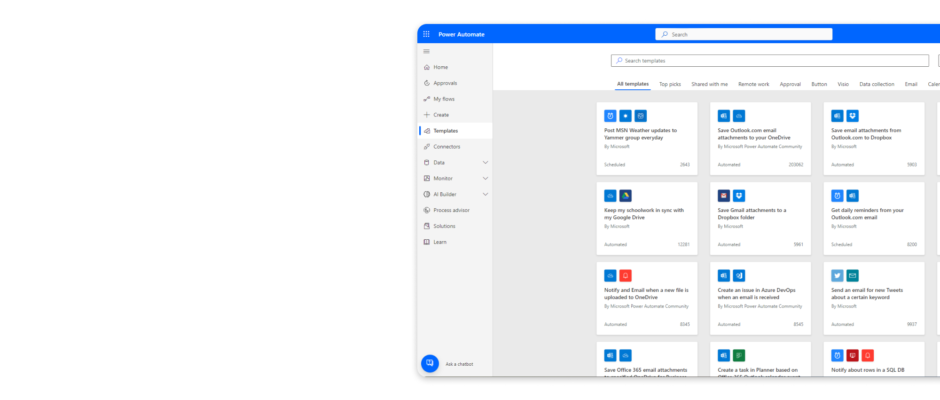The height and width of the screenshot is (400, 940).
Task: Click Azure DevOps icon on create issue card
Action: point(739,275)
